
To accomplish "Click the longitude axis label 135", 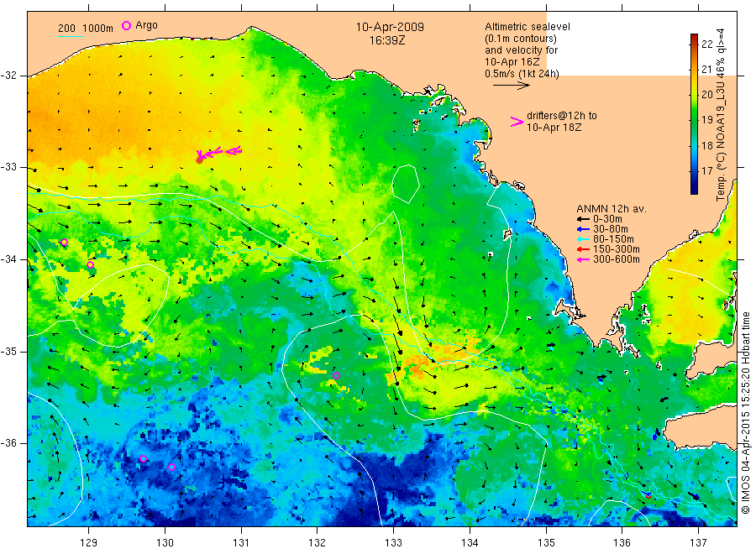I will click(546, 543).
